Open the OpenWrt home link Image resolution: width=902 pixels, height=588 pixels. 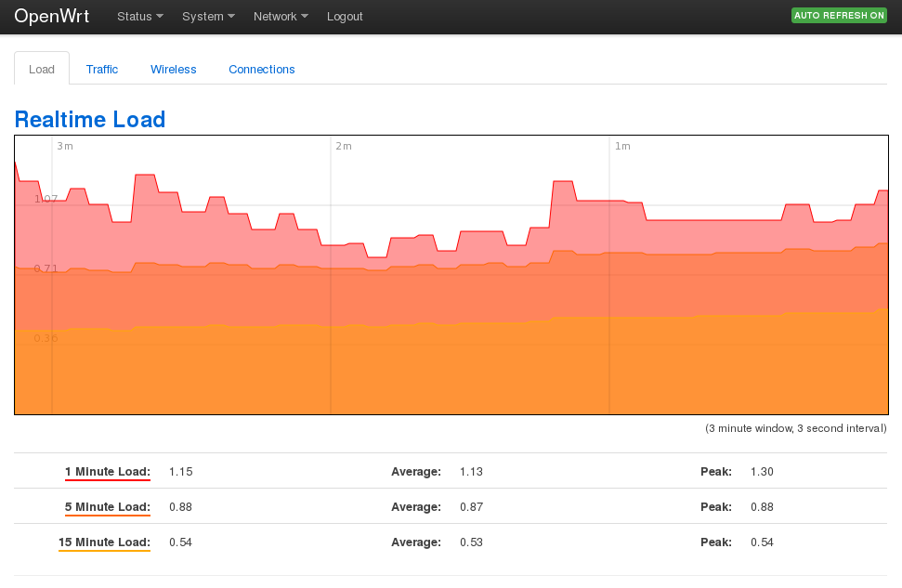click(x=52, y=16)
